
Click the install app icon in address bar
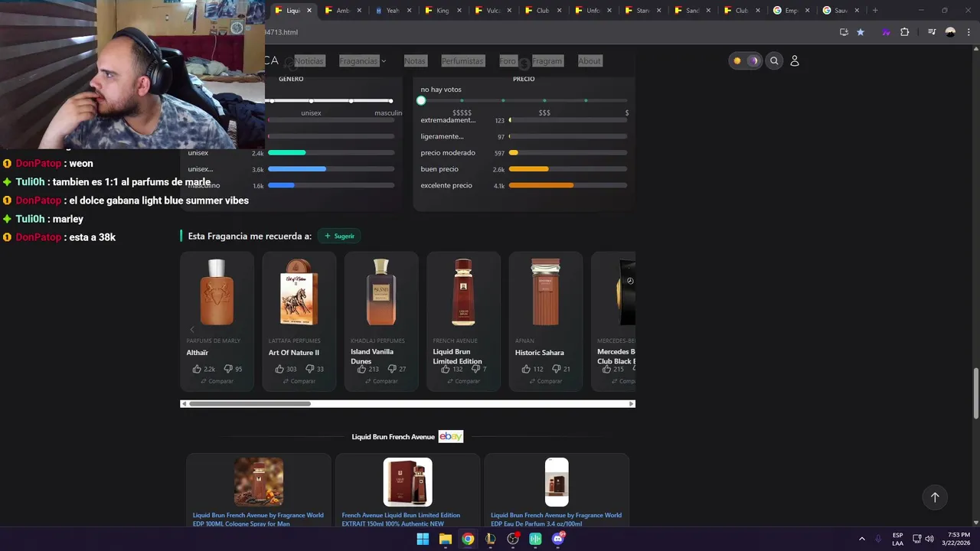tap(844, 32)
